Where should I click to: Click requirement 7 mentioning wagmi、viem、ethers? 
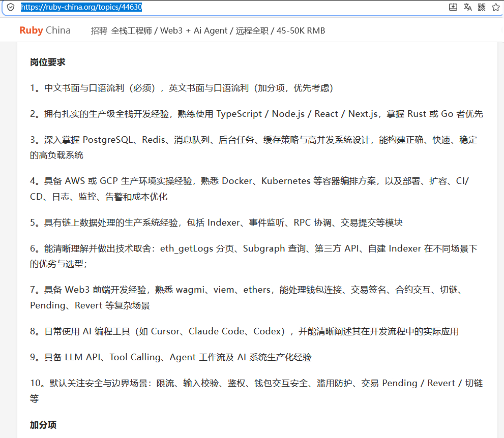[x=248, y=297]
